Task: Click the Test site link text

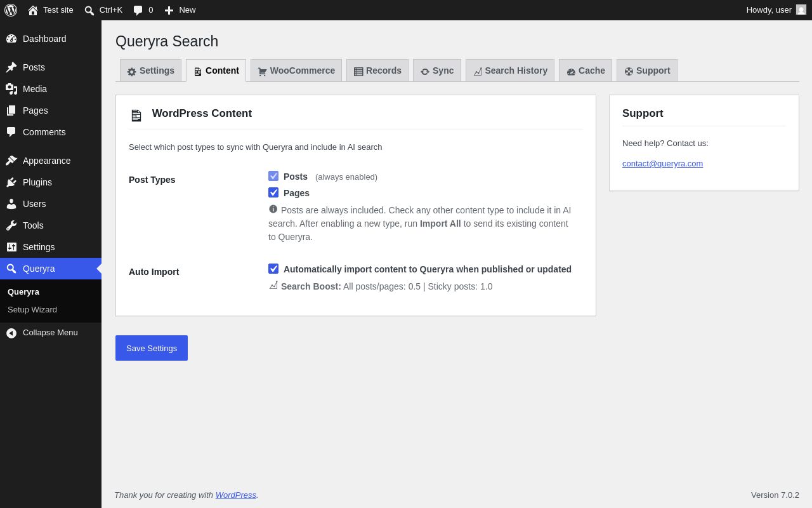Action: [x=58, y=10]
